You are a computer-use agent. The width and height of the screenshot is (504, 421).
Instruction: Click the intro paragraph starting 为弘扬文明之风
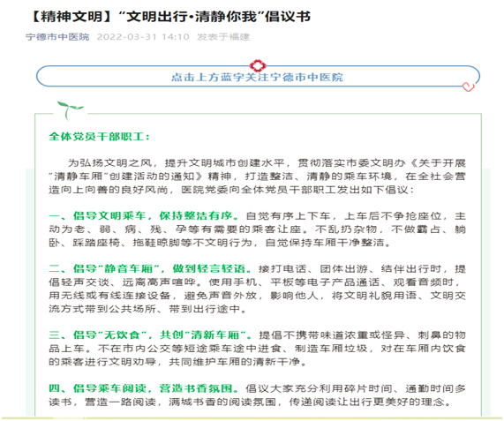pos(257,177)
